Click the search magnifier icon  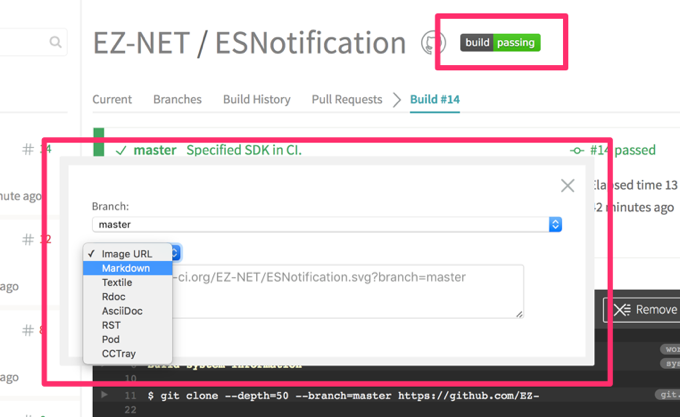(x=55, y=42)
